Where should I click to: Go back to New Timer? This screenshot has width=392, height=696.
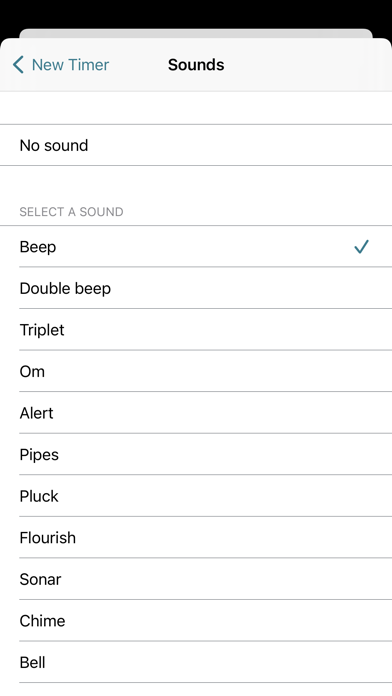click(x=61, y=65)
